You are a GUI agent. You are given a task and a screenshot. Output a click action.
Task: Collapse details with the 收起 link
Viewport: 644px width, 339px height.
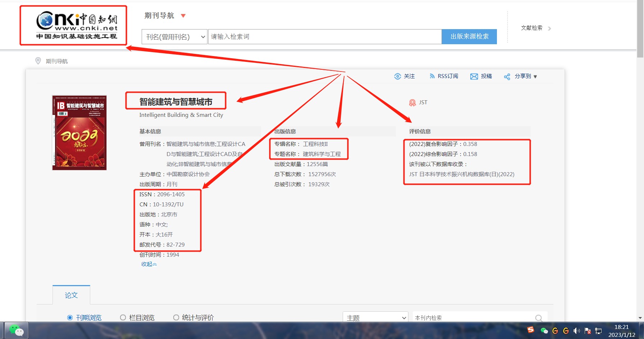(x=149, y=264)
